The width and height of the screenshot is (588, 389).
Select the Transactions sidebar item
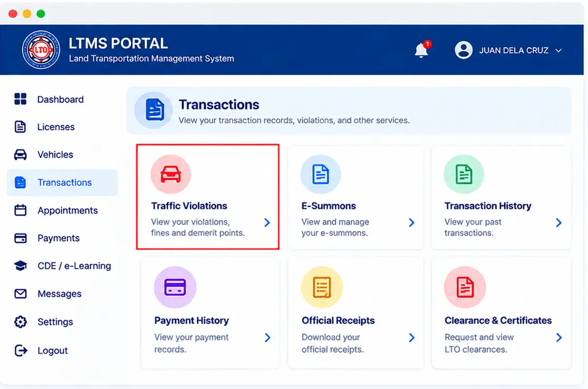62,182
